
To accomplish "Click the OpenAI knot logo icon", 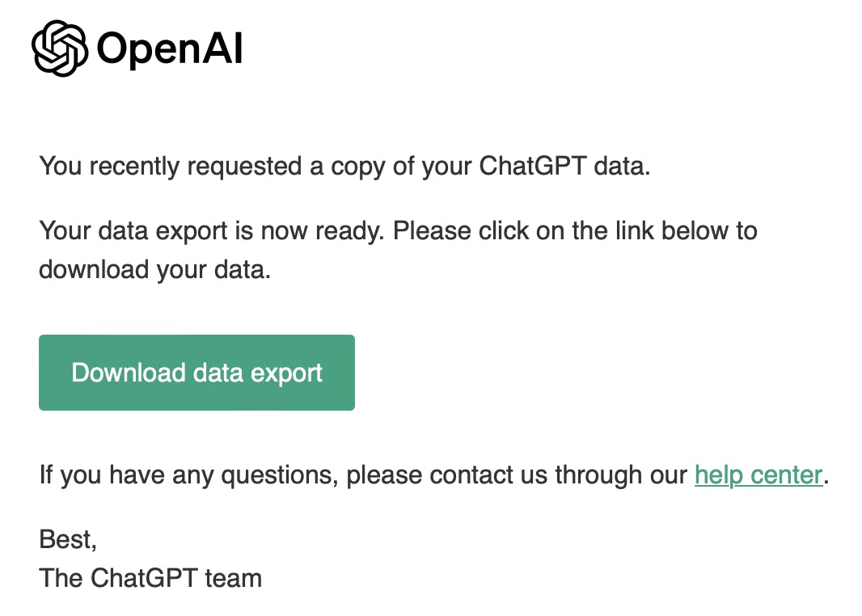I will pos(60,49).
